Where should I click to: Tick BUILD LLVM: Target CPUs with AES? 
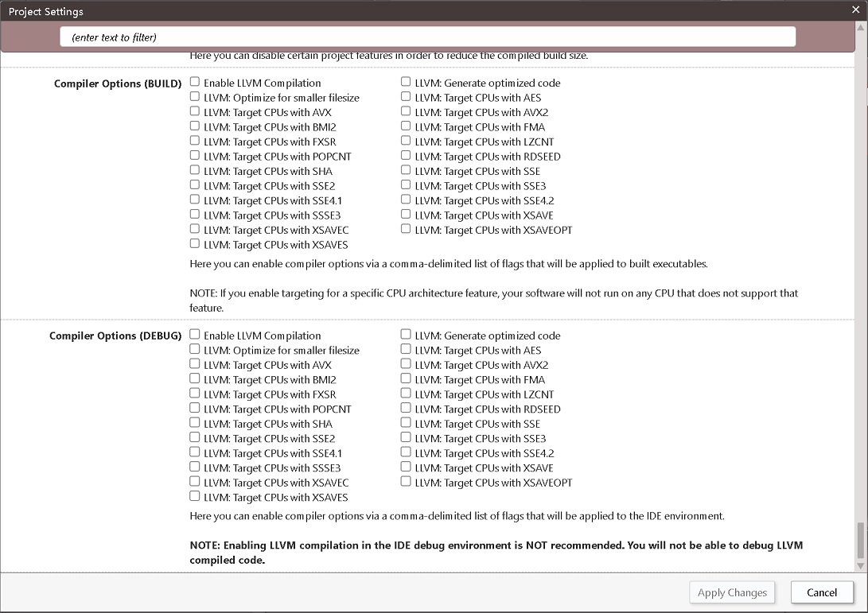406,97
